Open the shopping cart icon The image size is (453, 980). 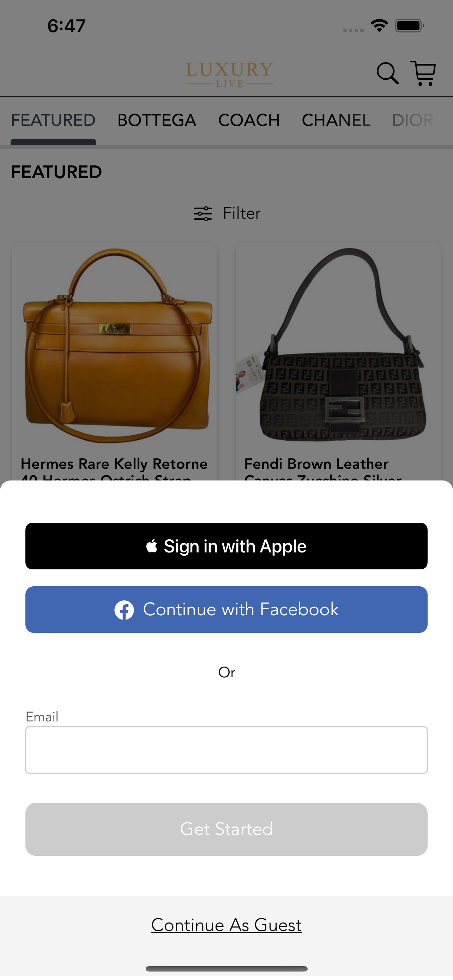click(423, 73)
